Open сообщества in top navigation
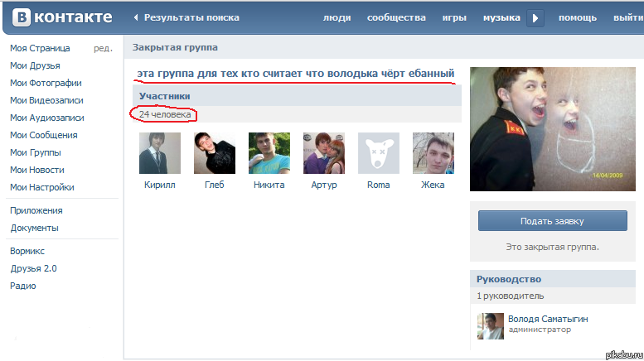The height and width of the screenshot is (361, 644). (396, 17)
